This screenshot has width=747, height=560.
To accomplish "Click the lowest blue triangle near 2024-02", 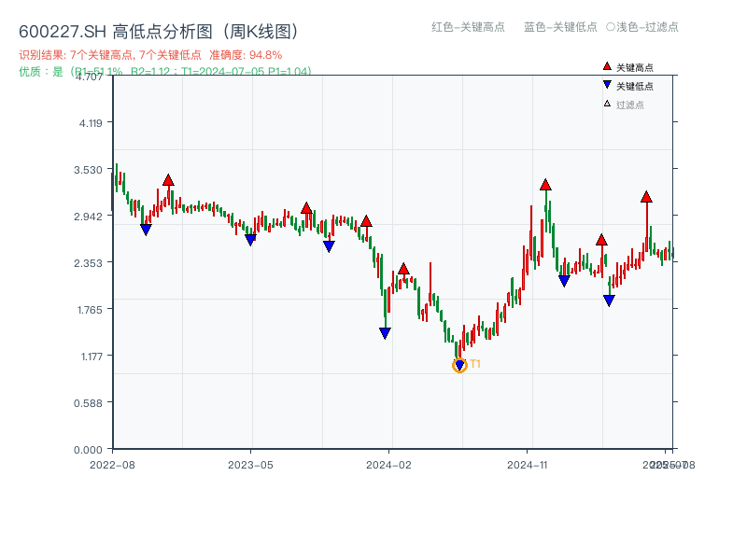I will pyautogui.click(x=385, y=333).
